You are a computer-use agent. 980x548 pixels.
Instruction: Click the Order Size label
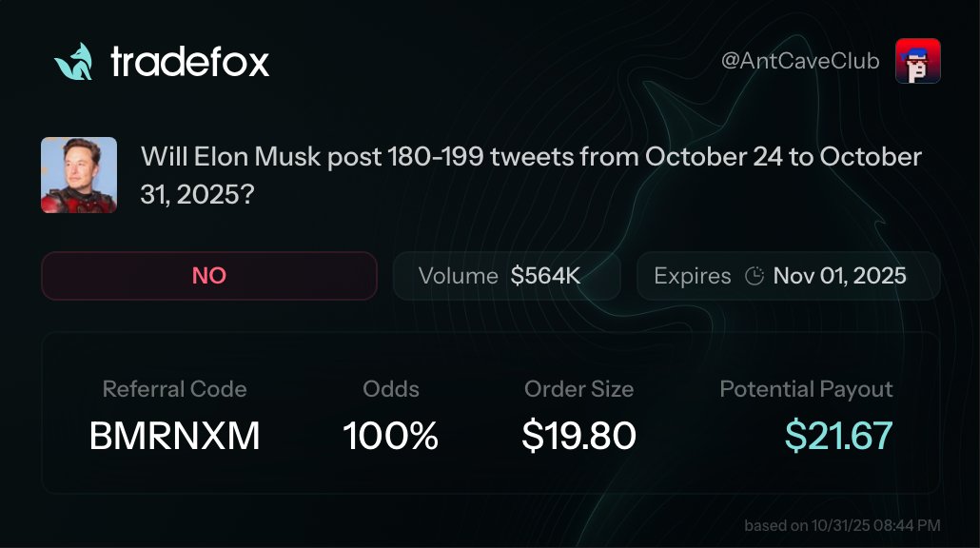click(x=578, y=389)
